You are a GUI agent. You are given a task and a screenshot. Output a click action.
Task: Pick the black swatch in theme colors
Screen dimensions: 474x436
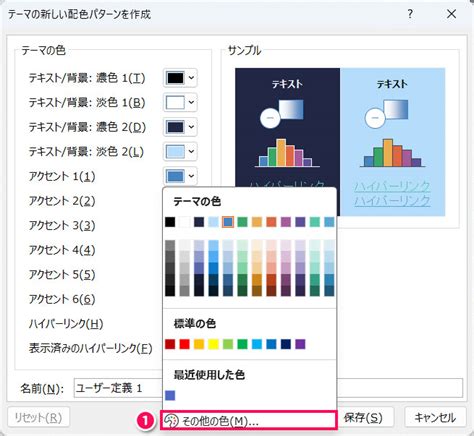170,222
